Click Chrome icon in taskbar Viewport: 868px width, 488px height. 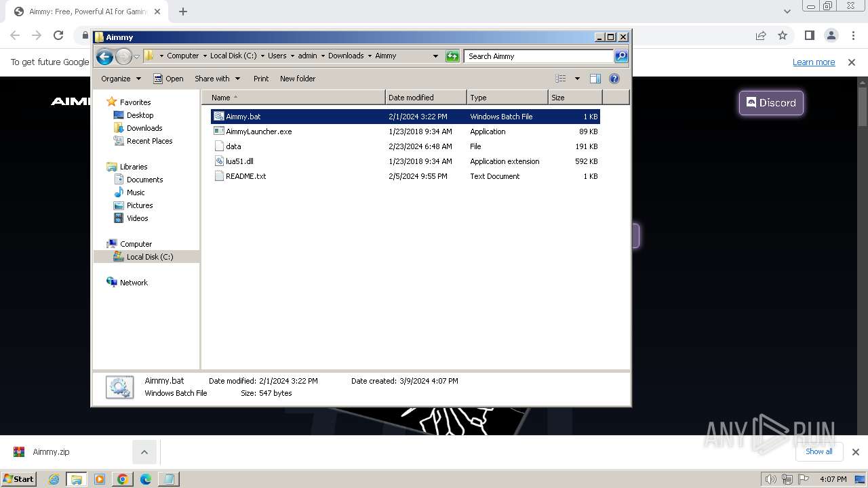click(x=123, y=479)
